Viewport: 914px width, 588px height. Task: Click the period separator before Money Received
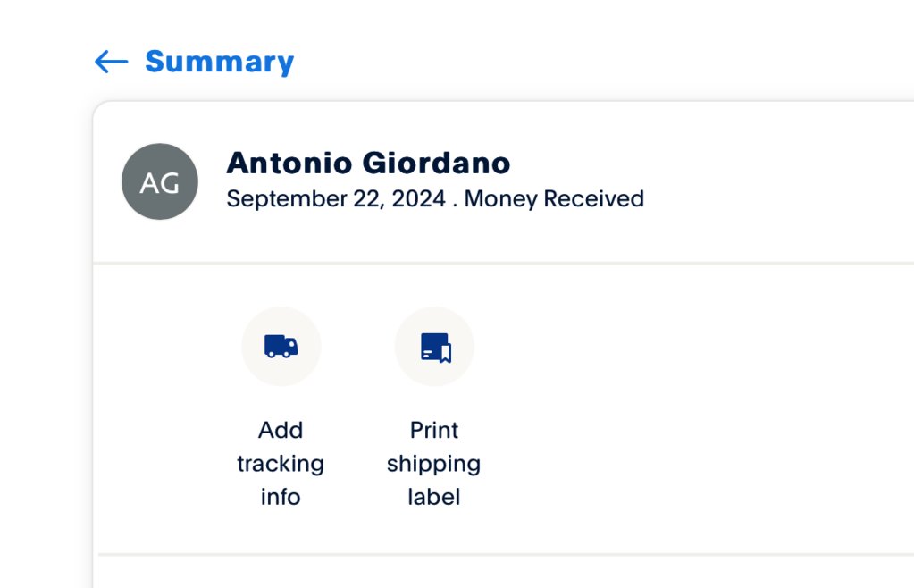click(455, 206)
